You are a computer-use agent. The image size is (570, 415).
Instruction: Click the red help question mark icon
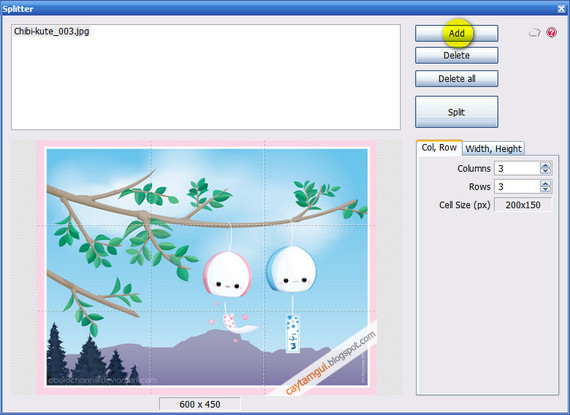[x=551, y=33]
